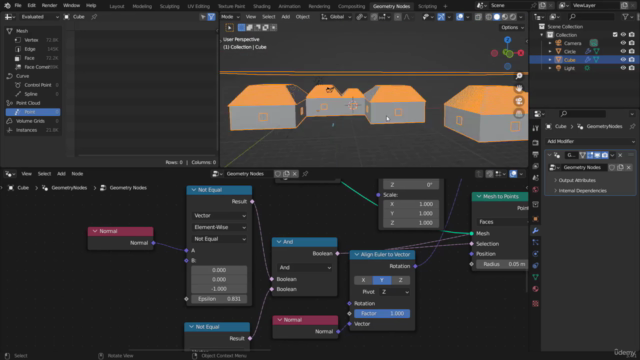Open Vector data type dropdown in Not Equal node
Viewport: 640px width, 360px height.
[x=219, y=216]
